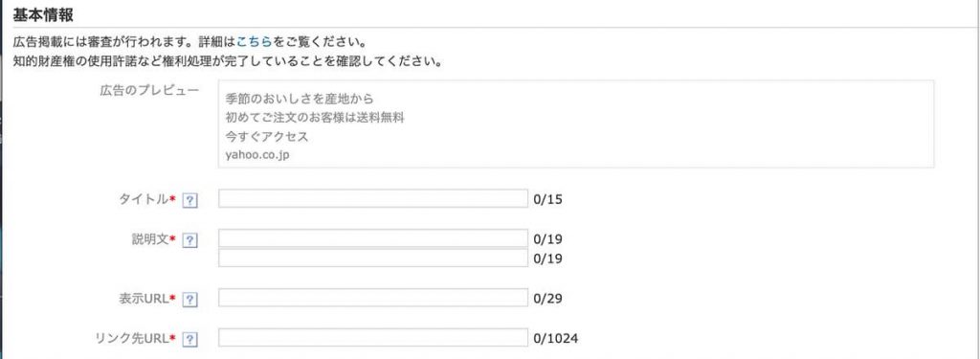
Task: Focus the タイトル text field
Action: coord(373,199)
